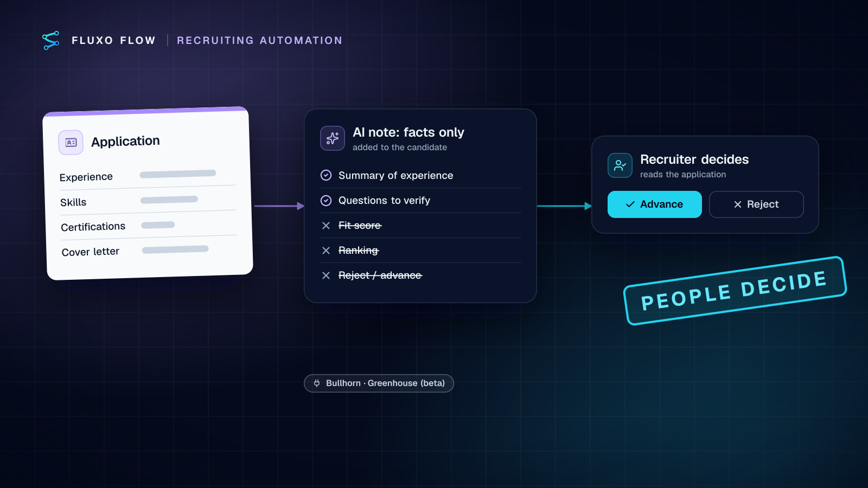Click the Advance button
Screen dimensions: 868x488
[655, 204]
